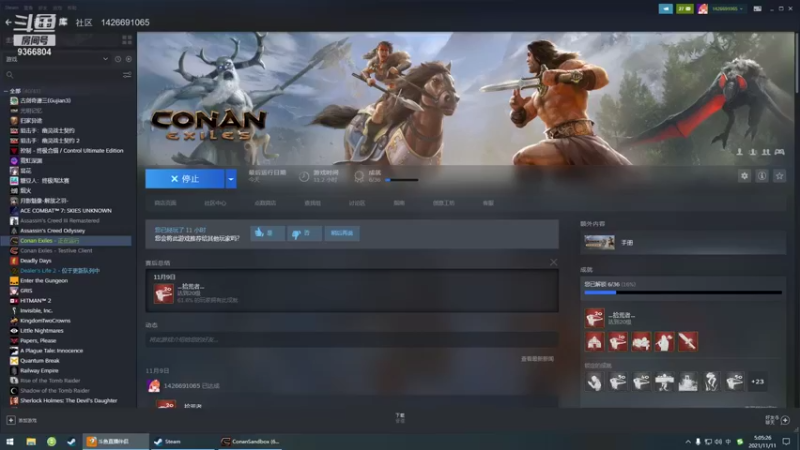Screen dimensions: 800x450
Task: Click the ready-to-play filter icon in sidebar
Action: 129,59
